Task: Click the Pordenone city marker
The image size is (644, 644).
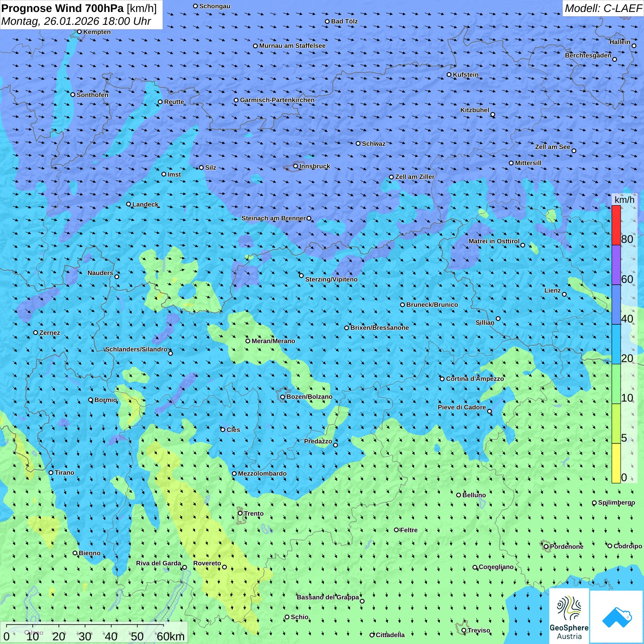Action: click(546, 546)
